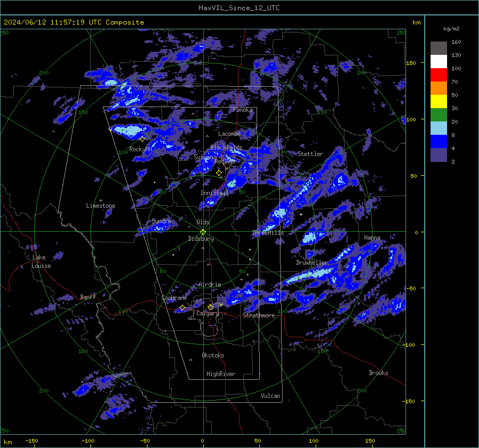
Task: Click the legend value 130
Action: (456, 55)
